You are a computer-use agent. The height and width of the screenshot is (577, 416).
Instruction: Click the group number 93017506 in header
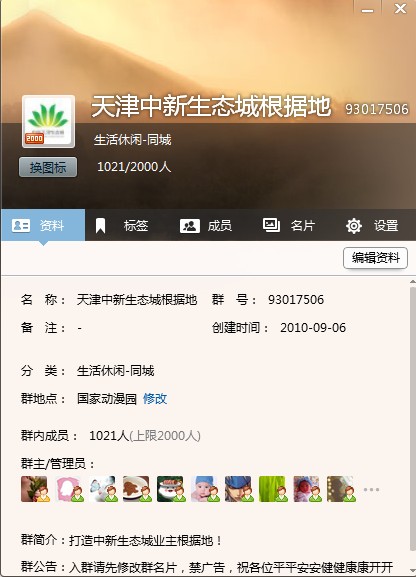coord(377,109)
